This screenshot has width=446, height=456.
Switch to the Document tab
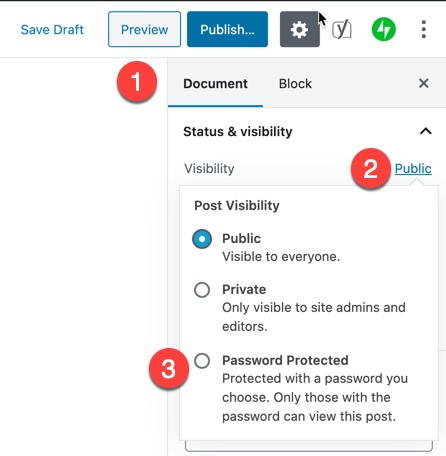click(215, 84)
